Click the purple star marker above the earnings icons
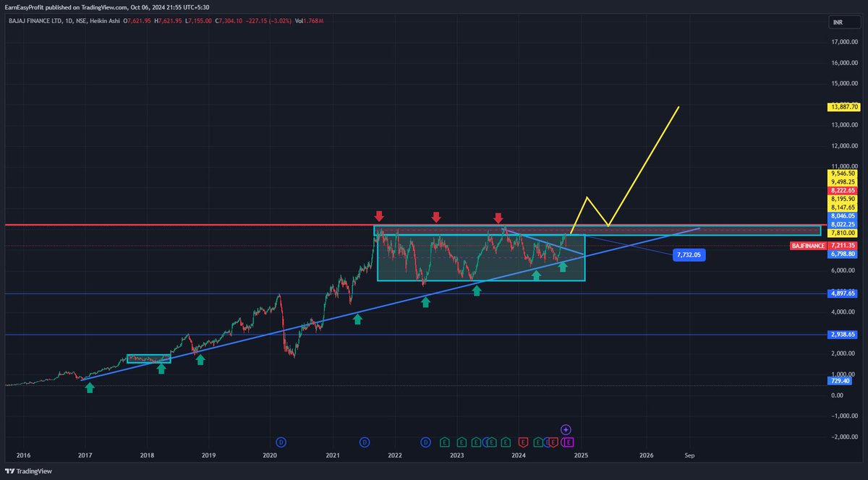868x480 pixels. pyautogui.click(x=566, y=429)
